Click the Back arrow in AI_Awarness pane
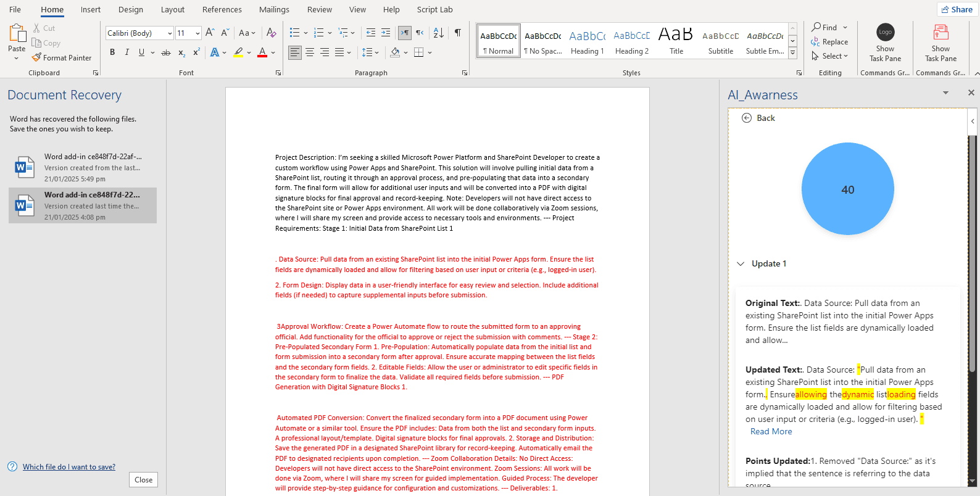The height and width of the screenshot is (496, 980). (746, 118)
